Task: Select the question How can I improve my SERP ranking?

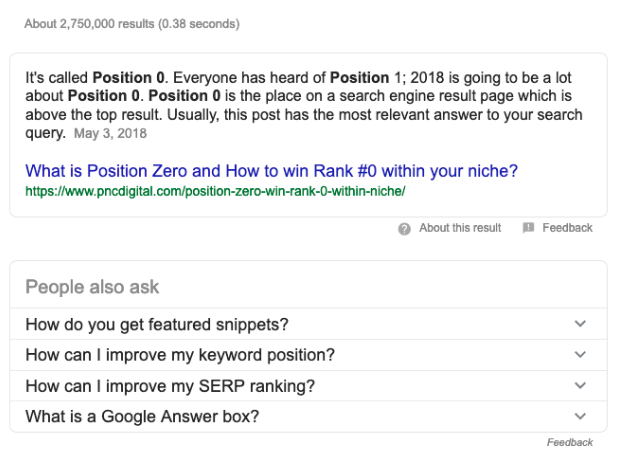Action: (170, 386)
